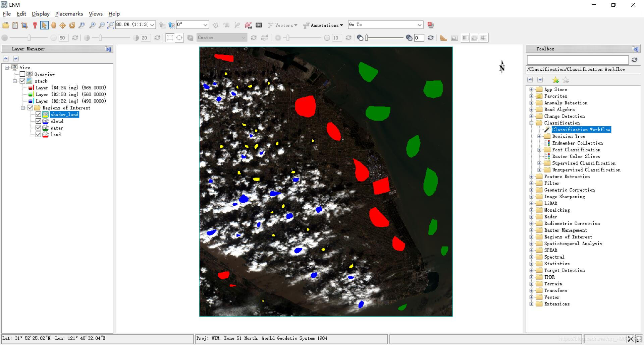Click the Zoom magnifier tool
644x345 pixels.
pos(82,25)
